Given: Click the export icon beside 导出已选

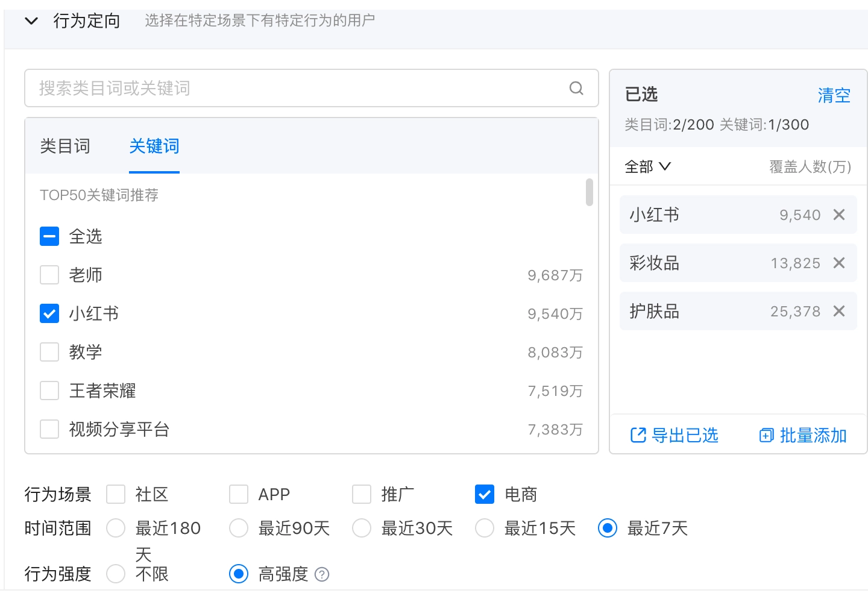Looking at the screenshot, I should 637,435.
